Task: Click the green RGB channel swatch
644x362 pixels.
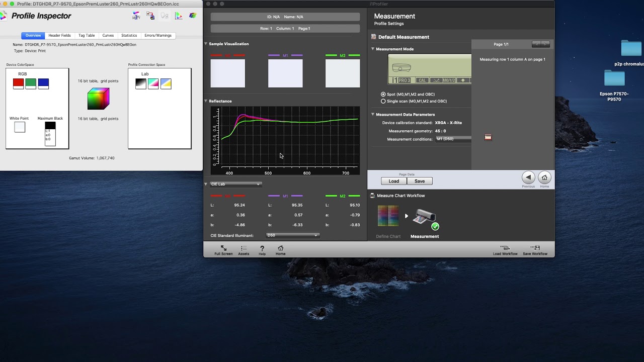Action: tap(31, 83)
